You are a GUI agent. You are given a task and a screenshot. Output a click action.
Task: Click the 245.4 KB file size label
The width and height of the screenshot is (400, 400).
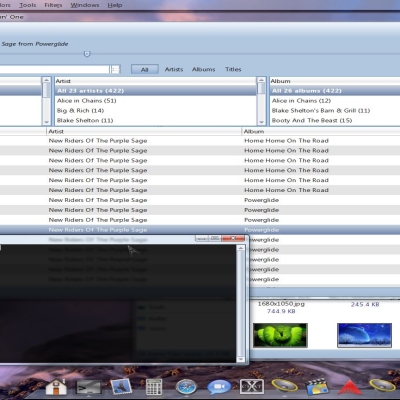[365, 304]
